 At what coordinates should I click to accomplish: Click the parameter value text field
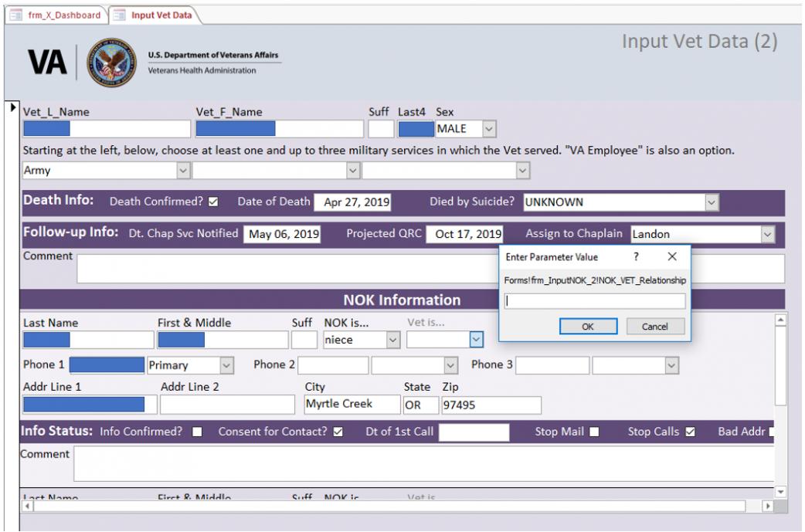[x=594, y=302]
